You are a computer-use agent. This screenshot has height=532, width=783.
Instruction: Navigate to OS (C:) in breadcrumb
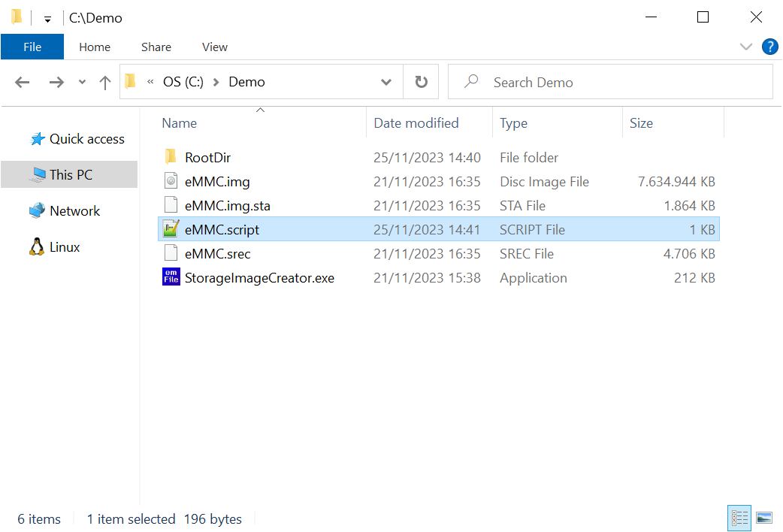183,82
